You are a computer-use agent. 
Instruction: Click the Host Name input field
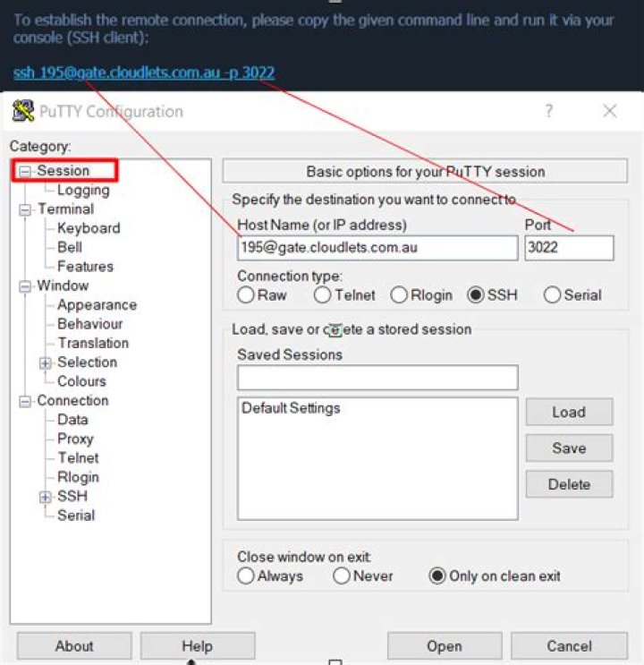tap(377, 248)
